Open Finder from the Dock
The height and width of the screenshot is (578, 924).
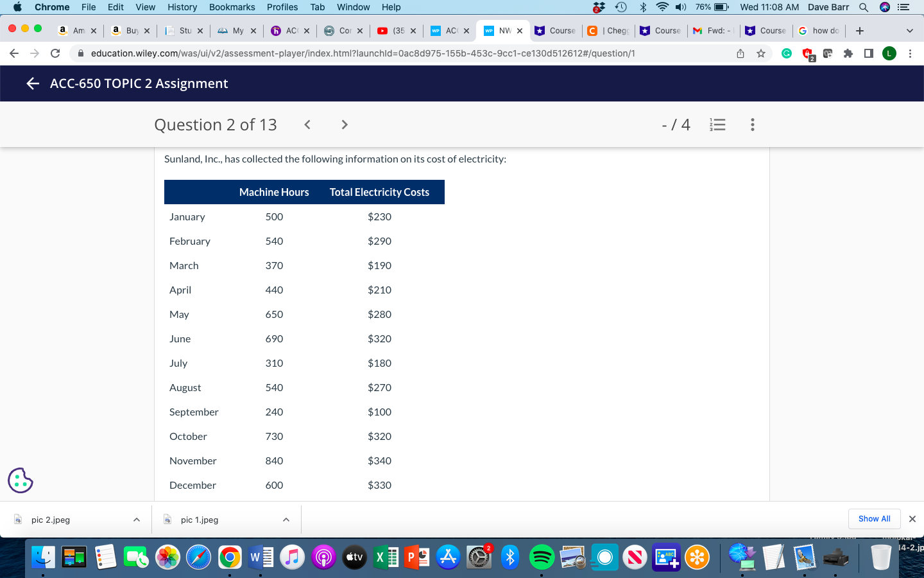coord(43,557)
